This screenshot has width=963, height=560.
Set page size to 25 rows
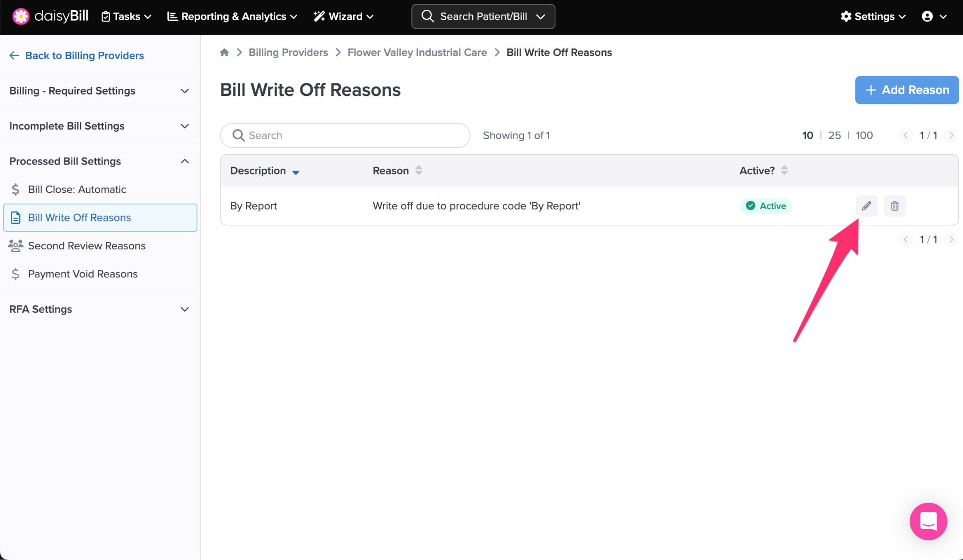point(834,135)
